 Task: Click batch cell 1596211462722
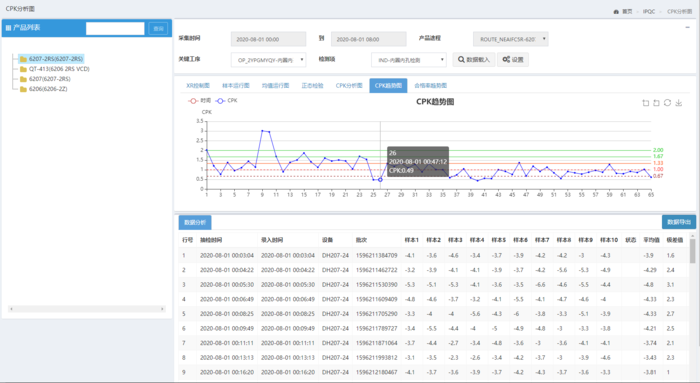(376, 270)
